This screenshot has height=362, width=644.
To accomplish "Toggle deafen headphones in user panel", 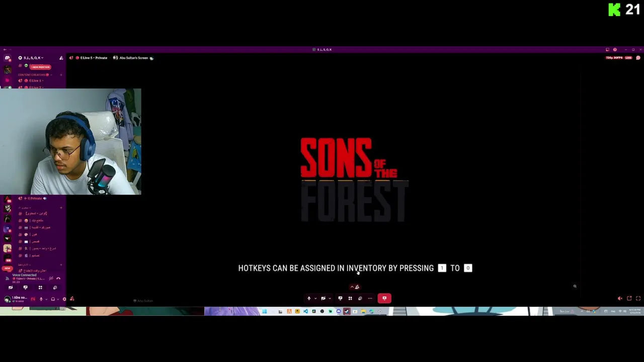I will pos(53,299).
